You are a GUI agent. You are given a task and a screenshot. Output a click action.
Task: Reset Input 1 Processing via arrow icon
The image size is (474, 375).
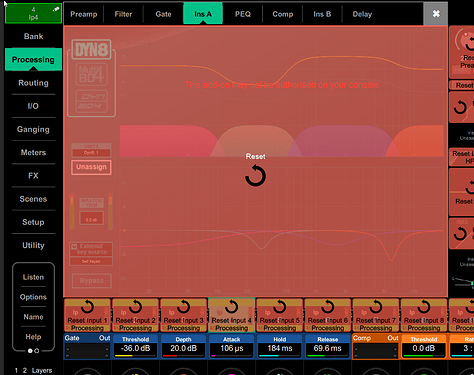click(x=88, y=307)
